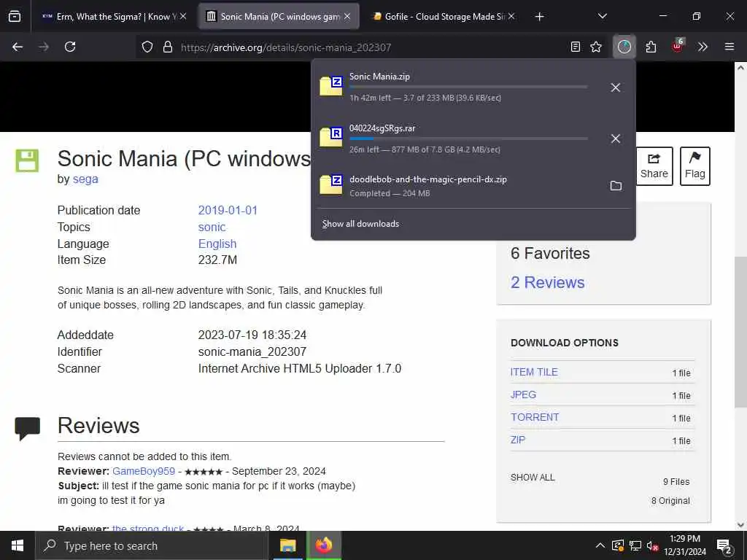Share this archive item
Screen dimensions: 747x560
[654, 166]
